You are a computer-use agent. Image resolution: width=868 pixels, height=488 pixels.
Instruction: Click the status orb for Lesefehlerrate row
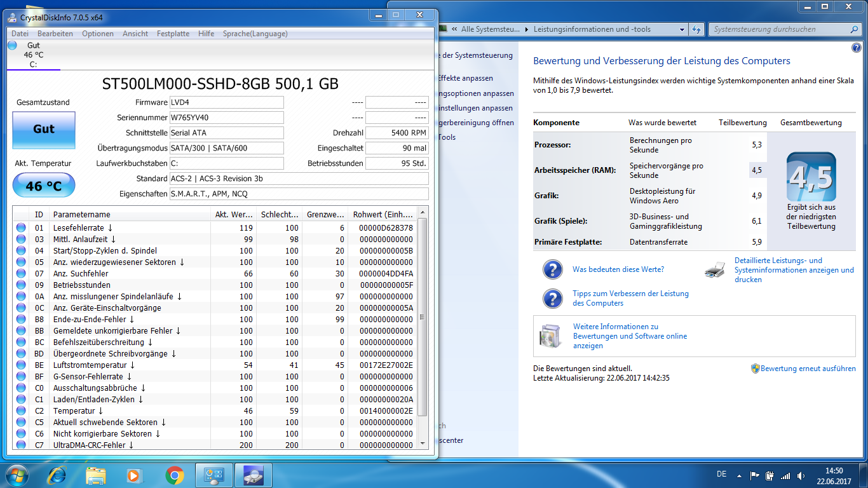[21, 227]
